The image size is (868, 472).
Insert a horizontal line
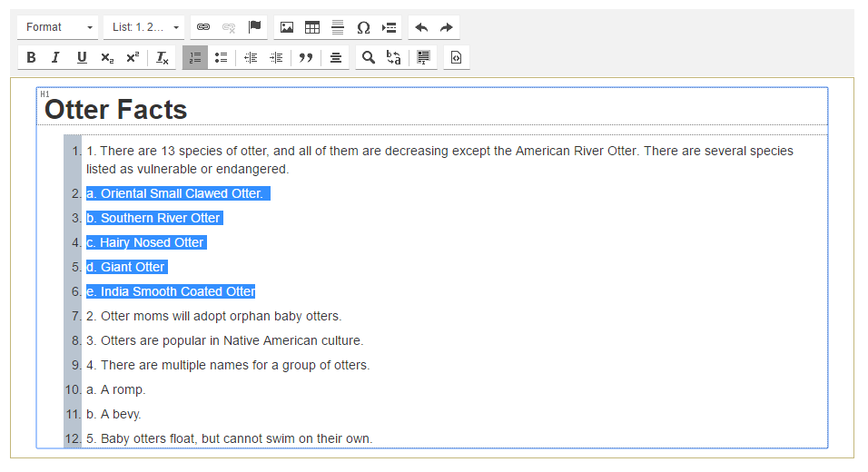(338, 27)
